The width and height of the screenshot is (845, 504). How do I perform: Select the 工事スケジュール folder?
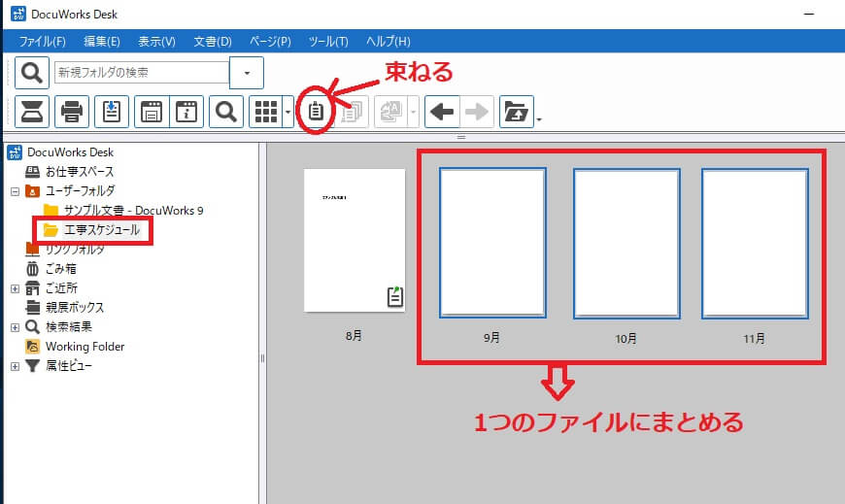coord(102,230)
